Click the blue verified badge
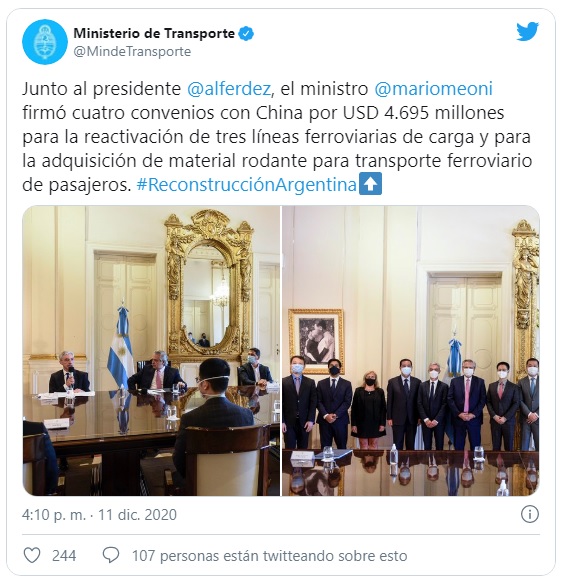This screenshot has width=563, height=580. coord(246,34)
